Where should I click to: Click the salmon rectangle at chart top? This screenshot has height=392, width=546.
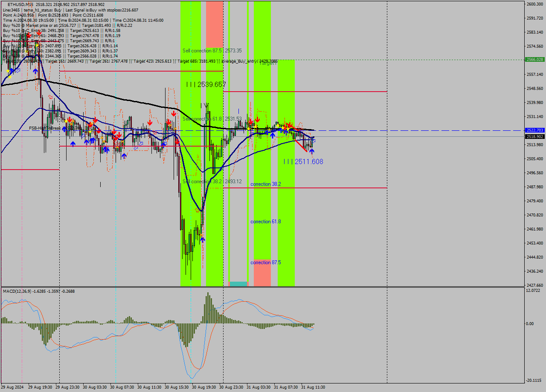[x=215, y=24]
